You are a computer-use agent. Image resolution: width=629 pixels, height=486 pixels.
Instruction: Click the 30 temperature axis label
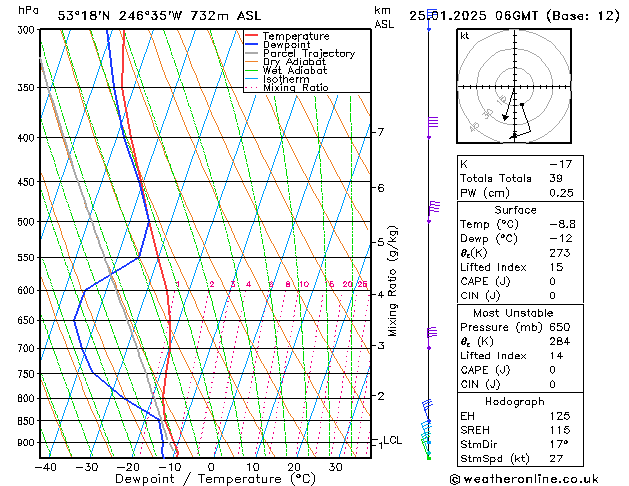335,467
